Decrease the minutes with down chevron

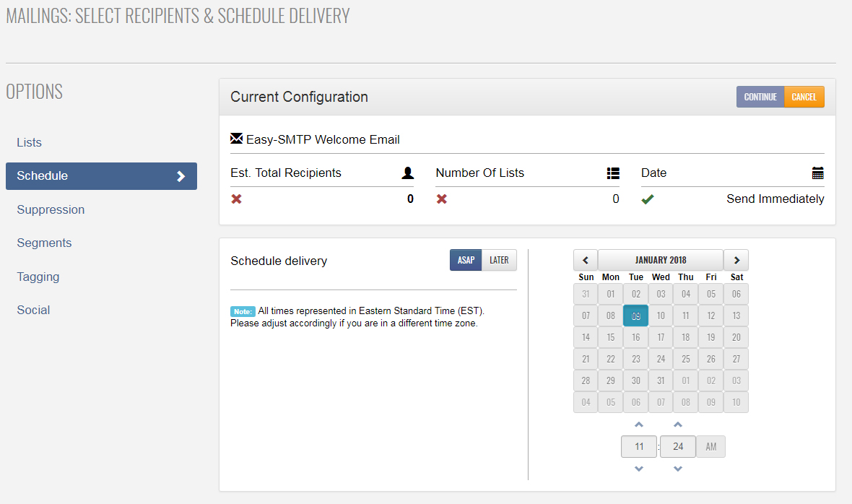coord(677,469)
